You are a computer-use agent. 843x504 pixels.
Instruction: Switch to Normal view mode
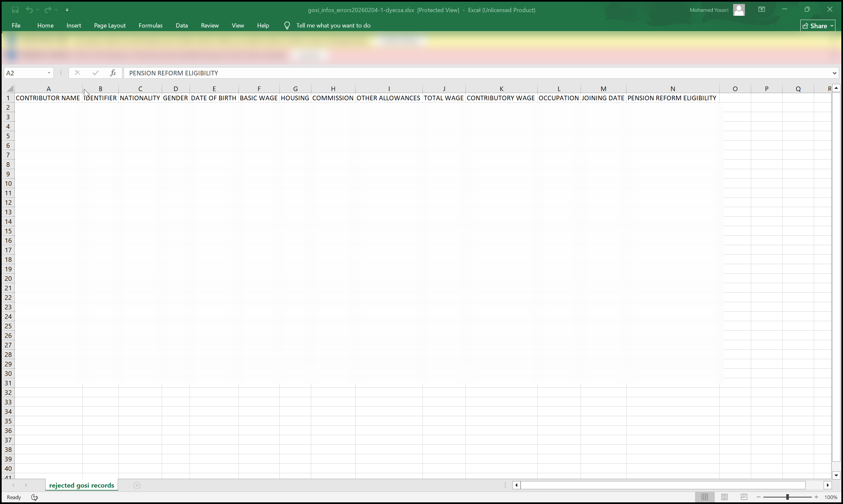[x=705, y=497]
